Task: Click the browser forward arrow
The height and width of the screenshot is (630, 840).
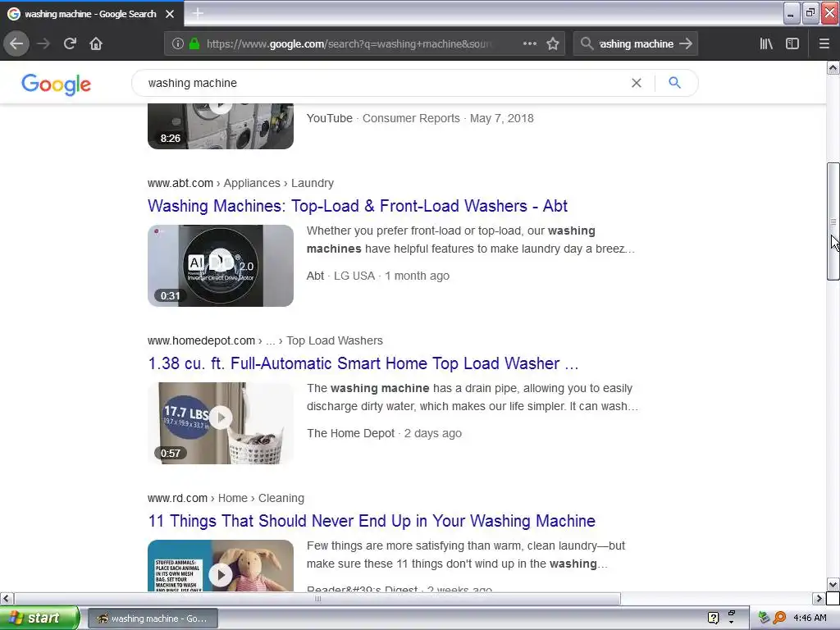Action: point(43,43)
